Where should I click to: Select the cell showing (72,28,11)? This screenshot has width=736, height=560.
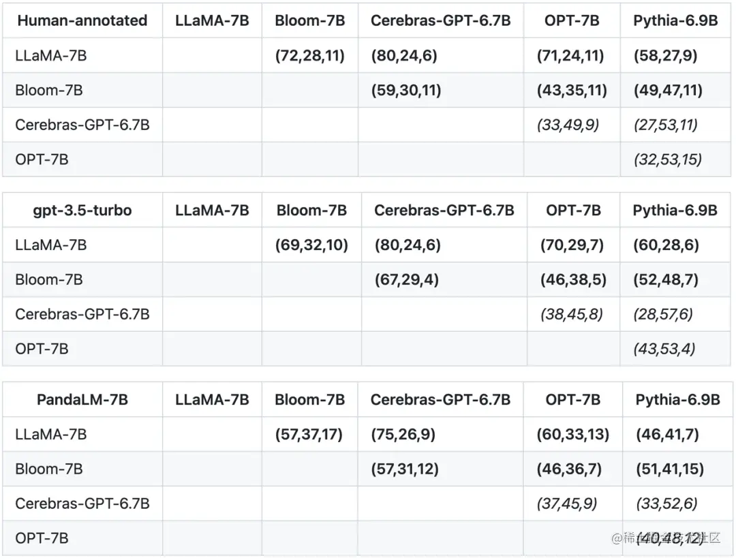(x=310, y=56)
